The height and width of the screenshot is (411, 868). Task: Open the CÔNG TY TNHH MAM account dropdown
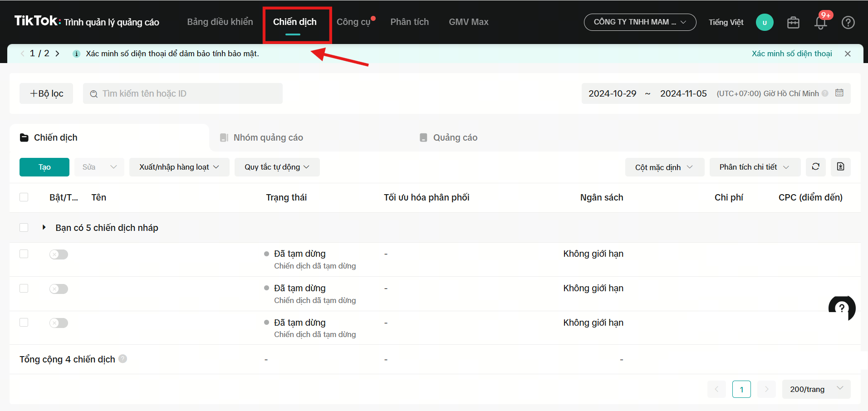pyautogui.click(x=640, y=22)
